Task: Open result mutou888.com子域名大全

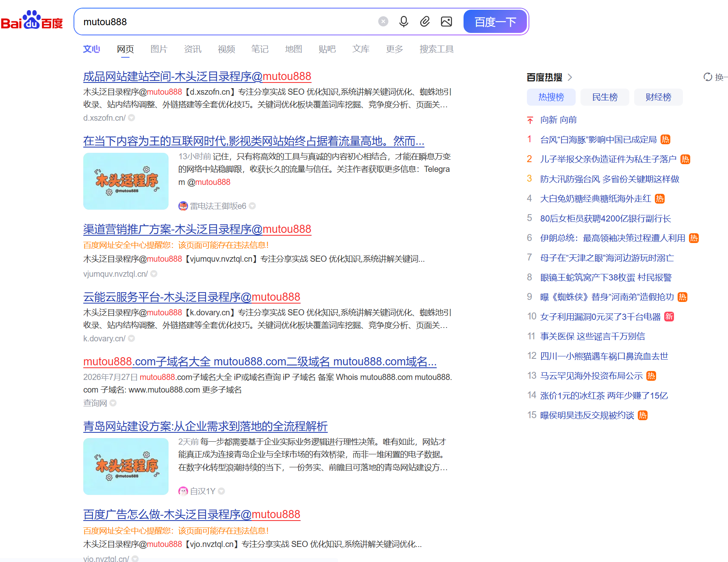Action: click(260, 362)
